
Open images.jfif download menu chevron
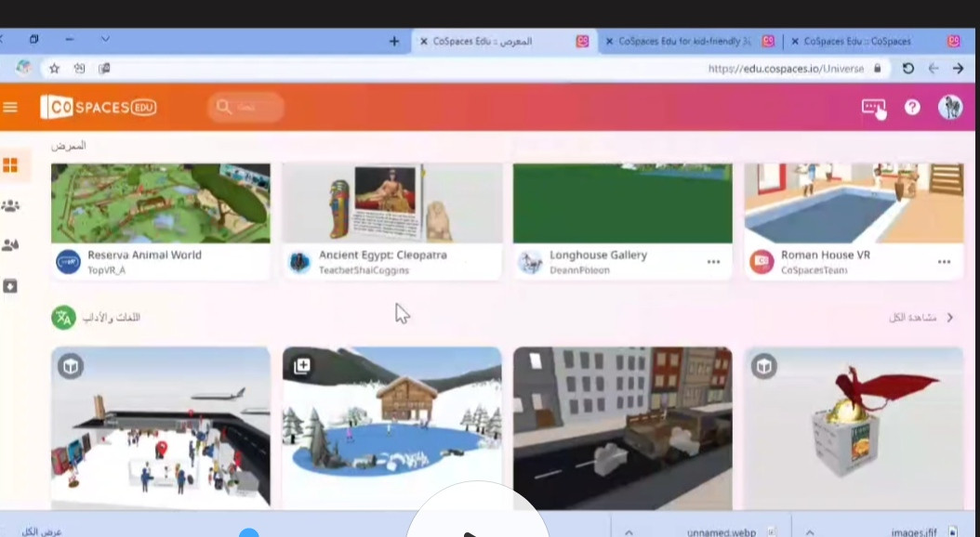tap(810, 532)
